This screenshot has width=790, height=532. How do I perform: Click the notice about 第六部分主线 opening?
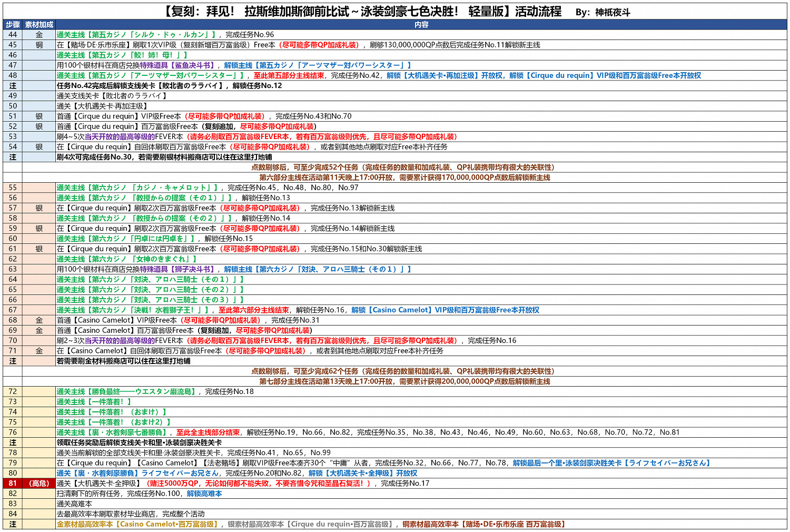pos(404,178)
